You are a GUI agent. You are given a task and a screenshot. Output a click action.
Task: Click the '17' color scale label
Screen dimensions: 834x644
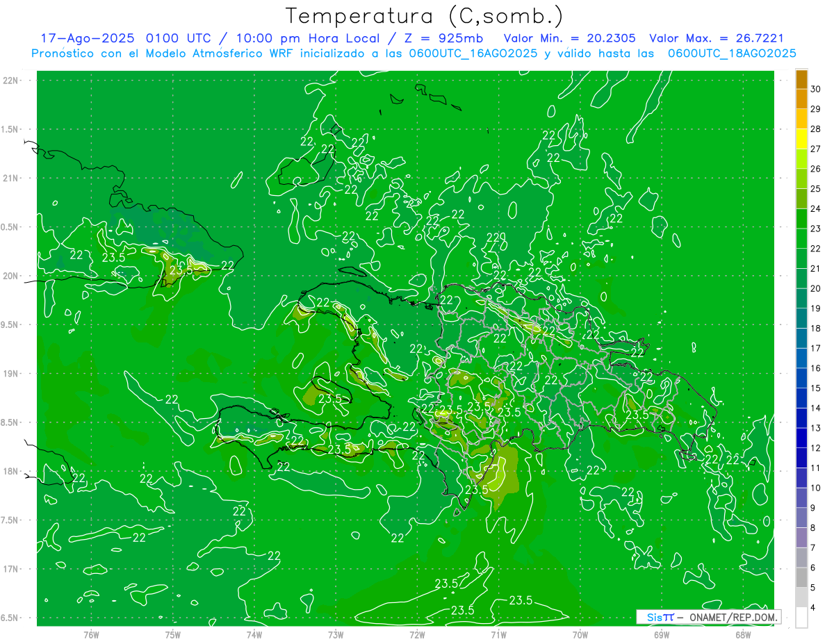816,348
